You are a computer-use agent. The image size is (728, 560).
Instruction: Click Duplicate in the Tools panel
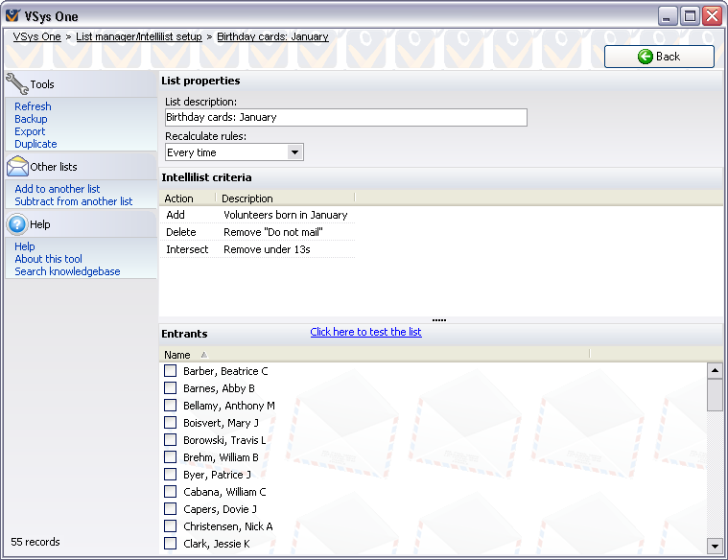(x=35, y=144)
